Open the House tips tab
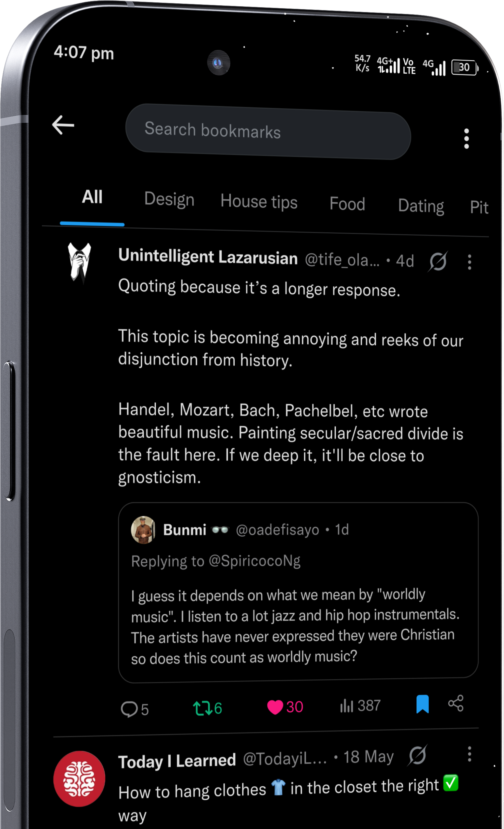Viewport: 504px width, 829px height. click(259, 202)
